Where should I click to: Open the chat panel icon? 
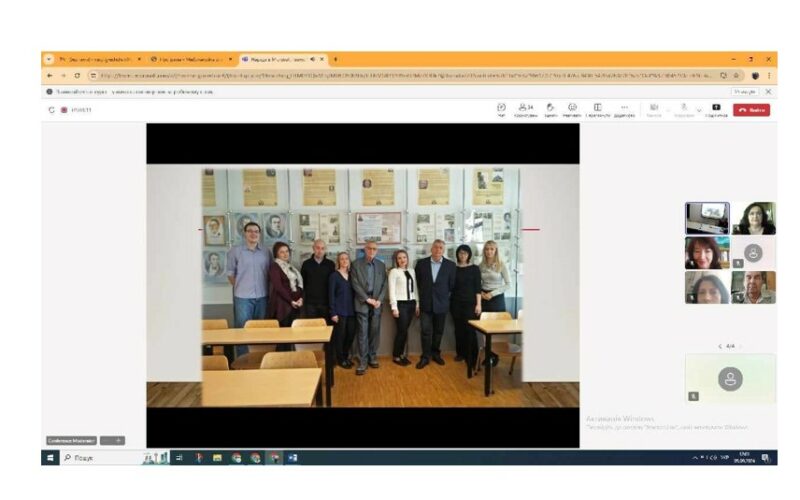pyautogui.click(x=501, y=108)
